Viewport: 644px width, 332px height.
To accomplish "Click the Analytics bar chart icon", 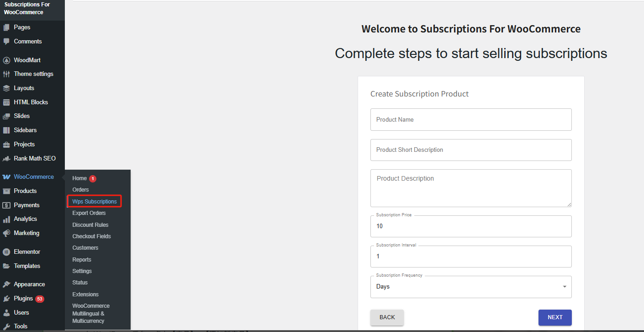I will 6,219.
